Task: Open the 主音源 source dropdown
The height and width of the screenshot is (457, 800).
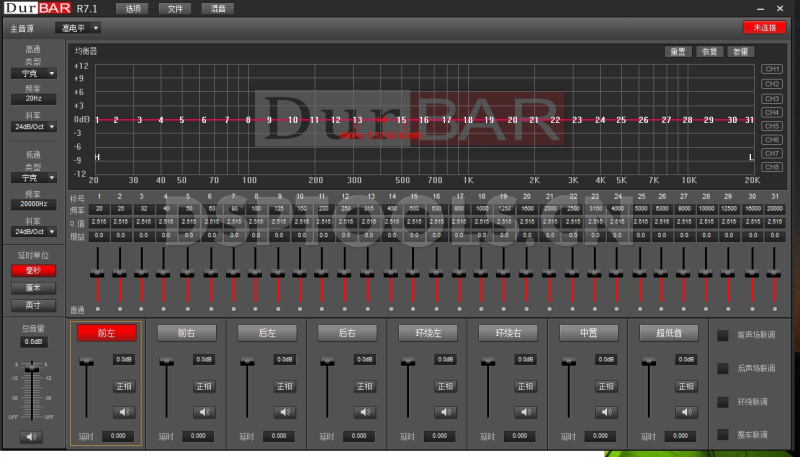Action: point(77,29)
